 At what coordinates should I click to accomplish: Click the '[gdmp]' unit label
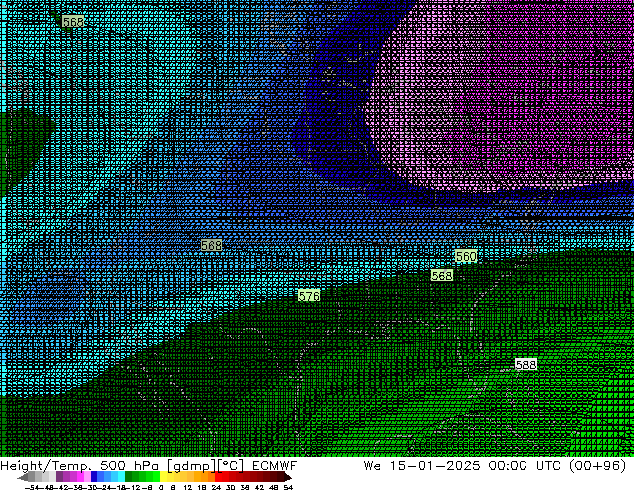[191, 466]
